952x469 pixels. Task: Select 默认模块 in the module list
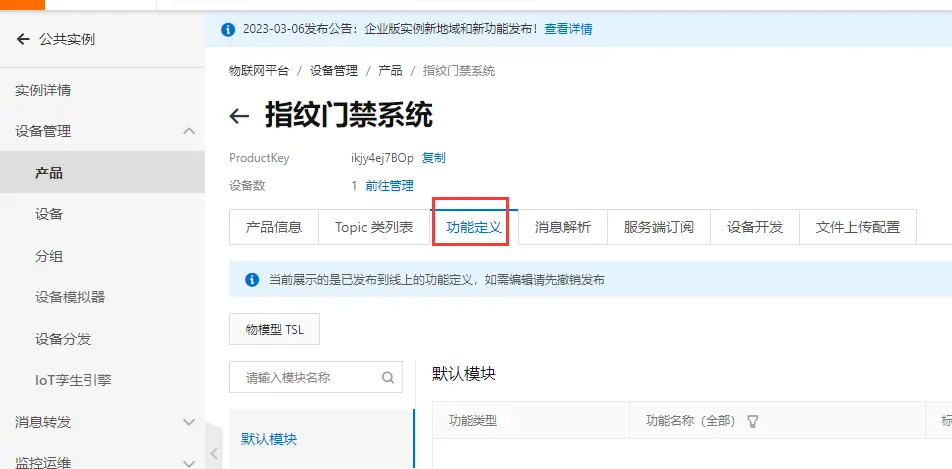click(269, 439)
